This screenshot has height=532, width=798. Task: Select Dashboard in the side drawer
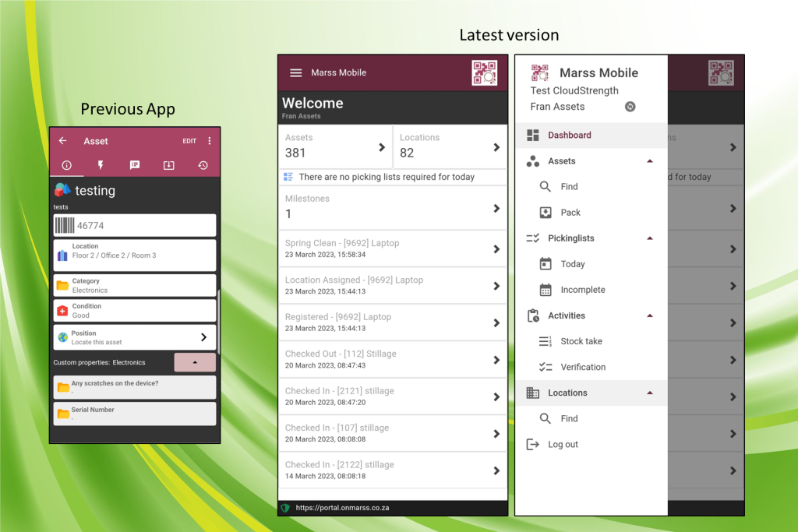click(x=591, y=135)
